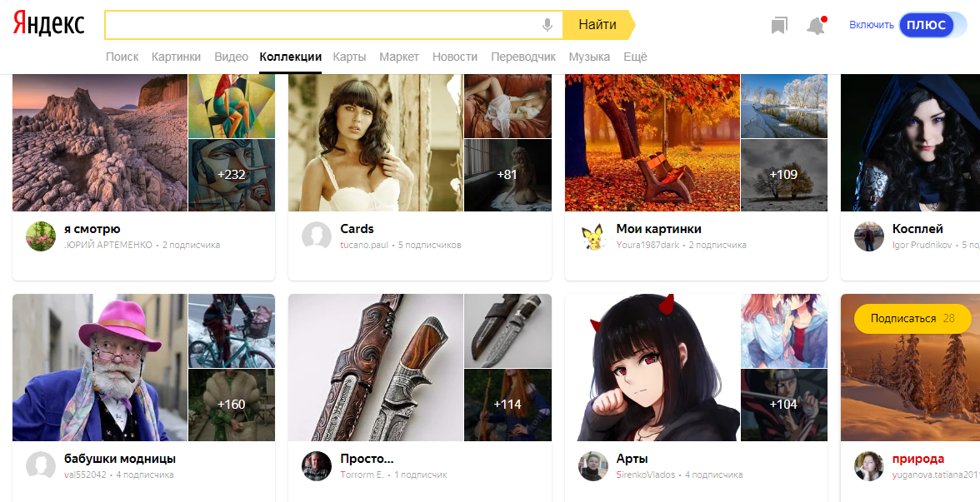Open the bookmarks icon in header
This screenshot has width=980, height=502.
click(x=779, y=26)
